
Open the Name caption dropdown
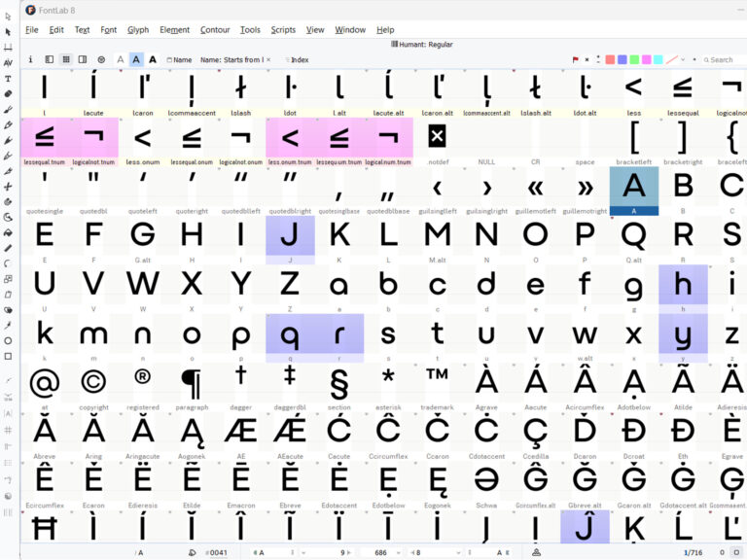tap(179, 59)
